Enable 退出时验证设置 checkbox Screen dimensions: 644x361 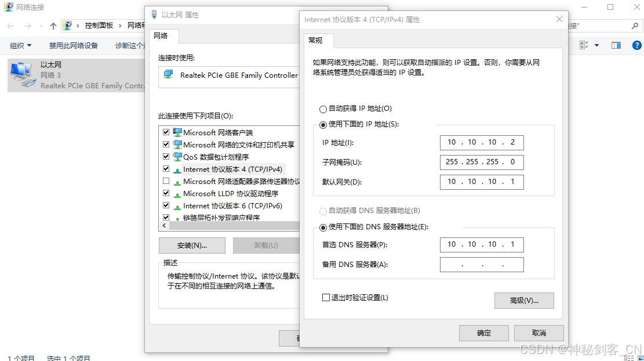point(326,297)
